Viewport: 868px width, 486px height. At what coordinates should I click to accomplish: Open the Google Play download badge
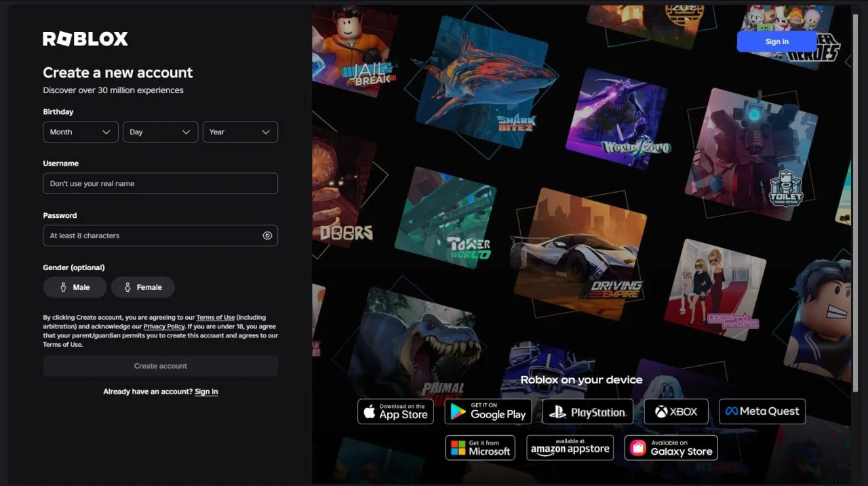(488, 411)
